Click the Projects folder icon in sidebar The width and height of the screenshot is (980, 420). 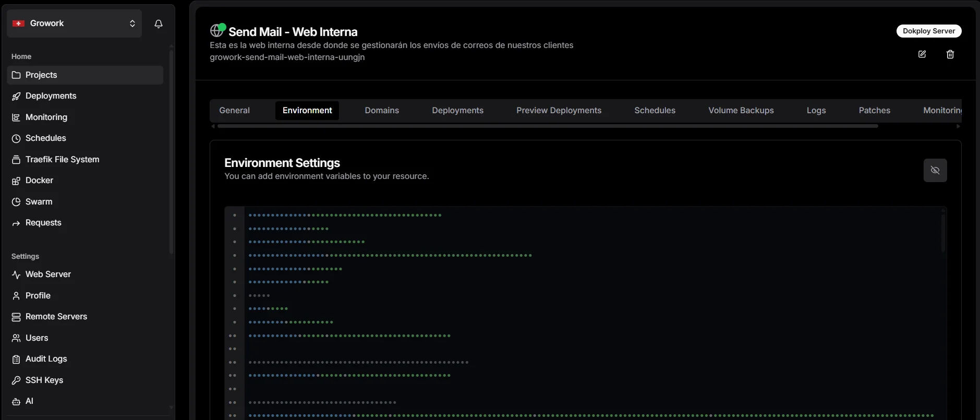coord(16,75)
